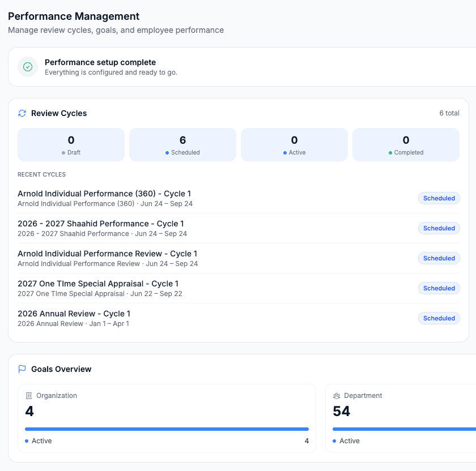Open the Draft cycles stat card
This screenshot has height=471, width=476.
click(x=71, y=145)
